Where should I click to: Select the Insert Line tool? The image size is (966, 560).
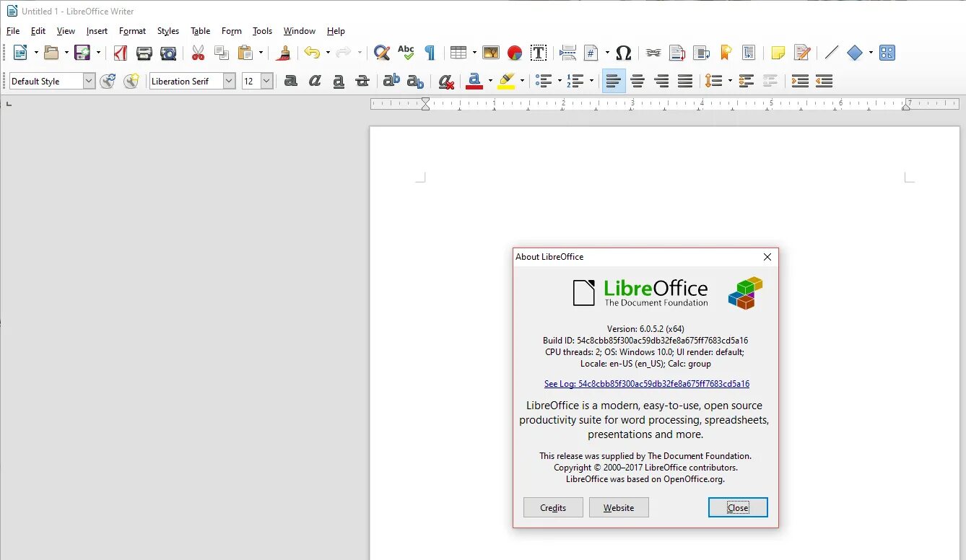[832, 53]
